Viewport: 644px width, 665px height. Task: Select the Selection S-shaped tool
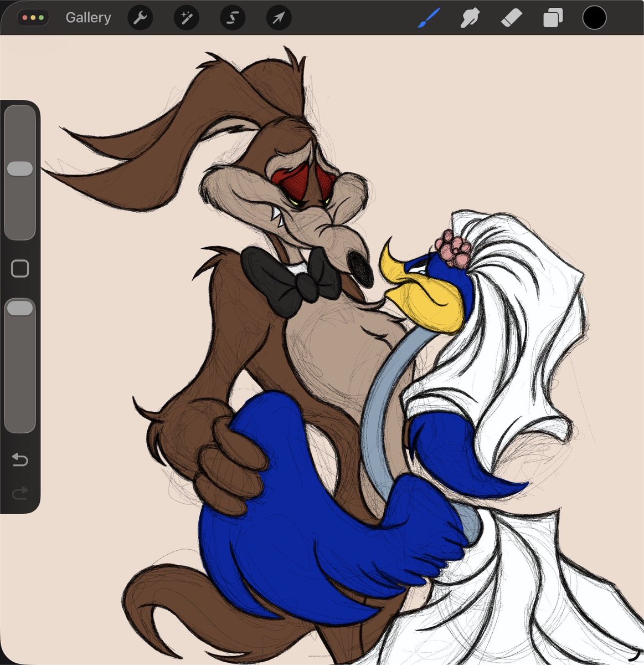(x=233, y=18)
